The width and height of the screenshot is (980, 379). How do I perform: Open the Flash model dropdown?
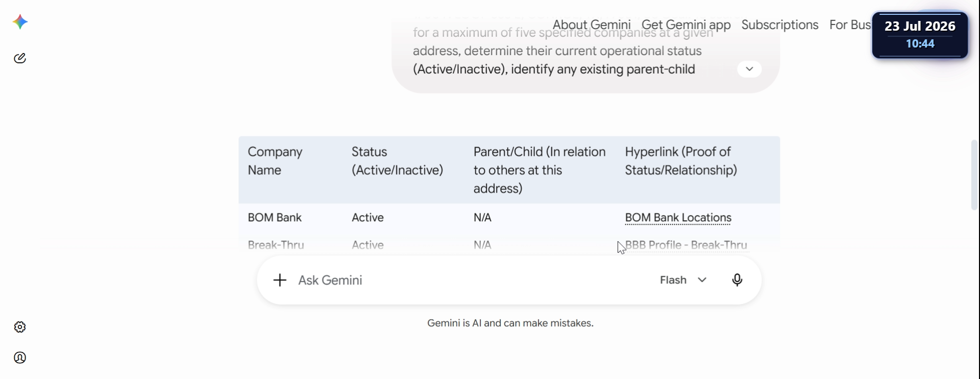pos(683,280)
